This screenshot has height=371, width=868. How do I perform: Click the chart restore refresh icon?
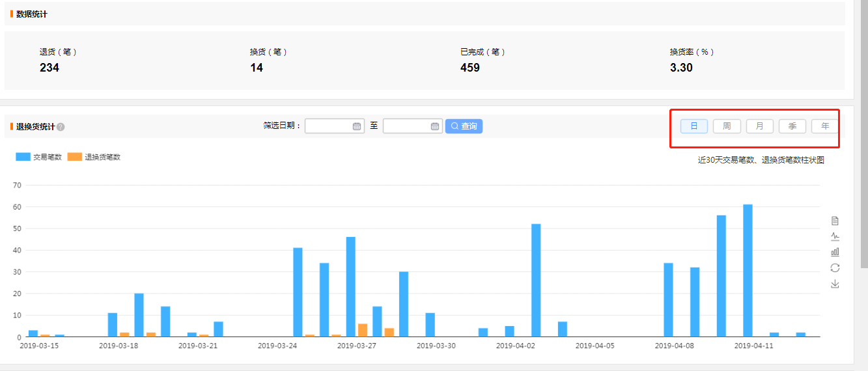coord(835,268)
